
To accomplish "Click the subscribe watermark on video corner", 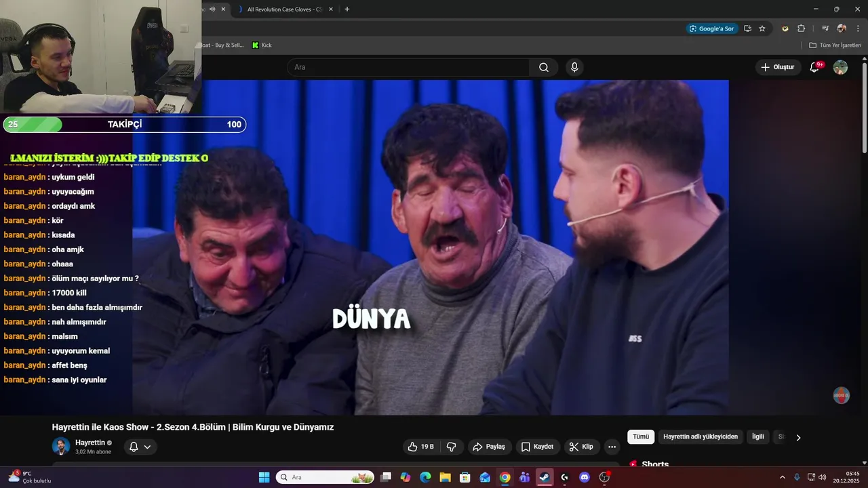I will tap(841, 396).
